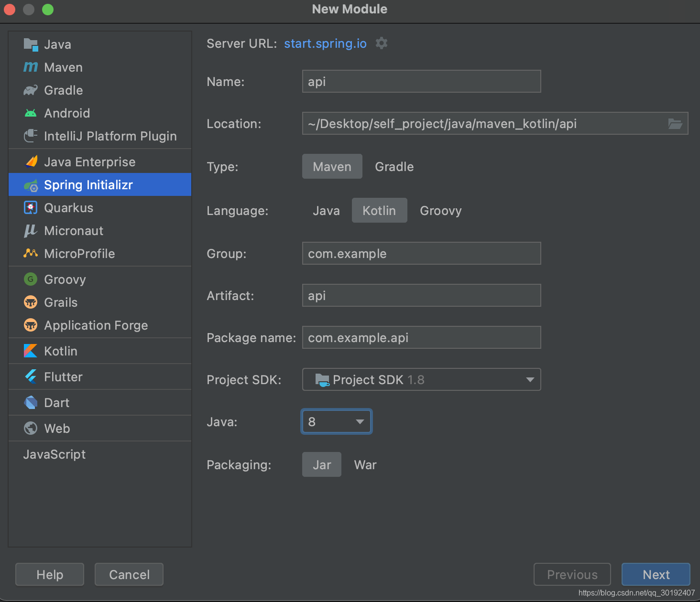Click the Quarkus icon
This screenshot has width=700, height=602.
point(31,208)
